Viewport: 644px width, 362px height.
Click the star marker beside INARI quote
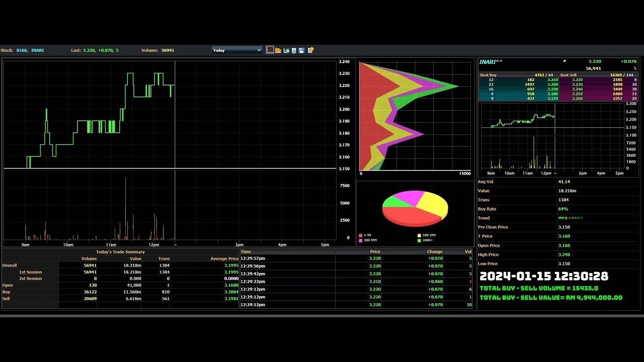[x=565, y=61]
